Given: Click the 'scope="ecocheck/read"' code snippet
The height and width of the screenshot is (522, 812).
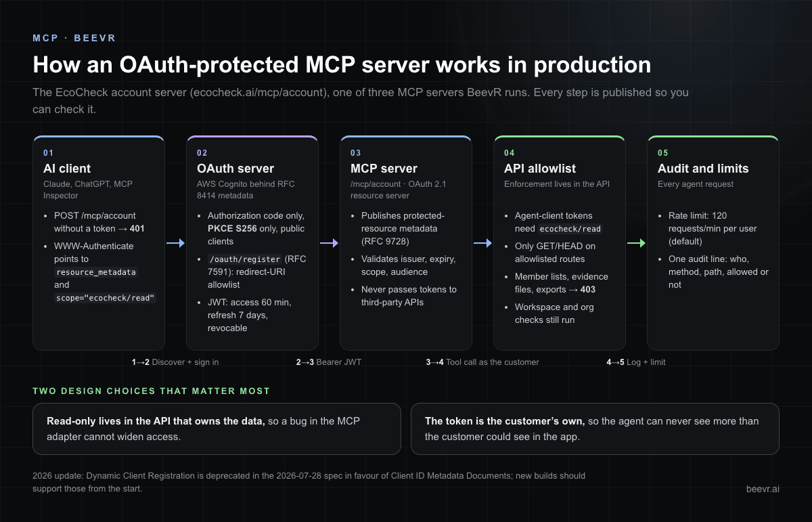Looking at the screenshot, I should click(x=105, y=298).
